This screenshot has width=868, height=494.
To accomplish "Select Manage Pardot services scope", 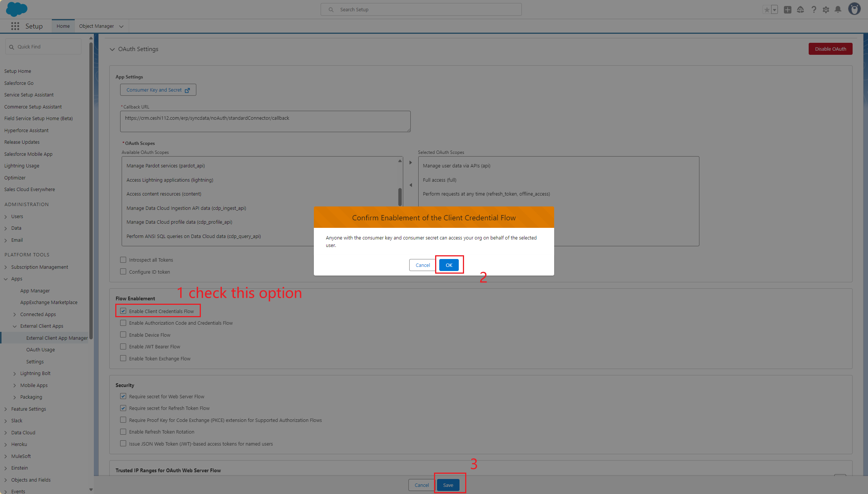I will [x=166, y=166].
